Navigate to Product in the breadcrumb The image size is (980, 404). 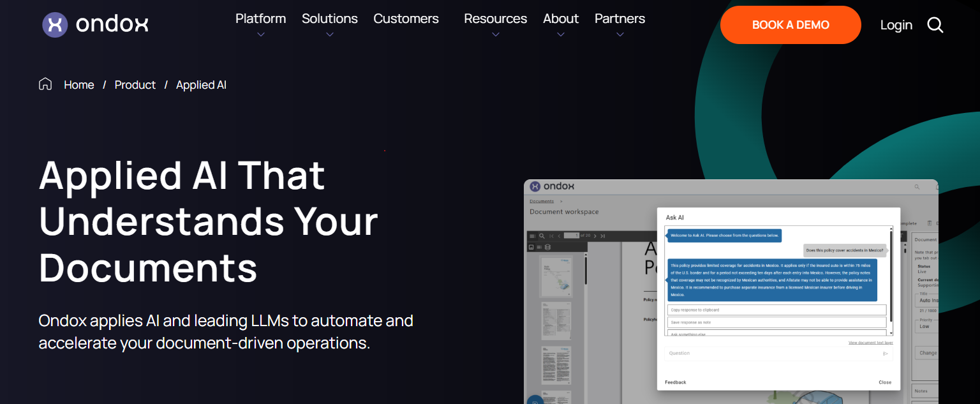click(x=135, y=85)
